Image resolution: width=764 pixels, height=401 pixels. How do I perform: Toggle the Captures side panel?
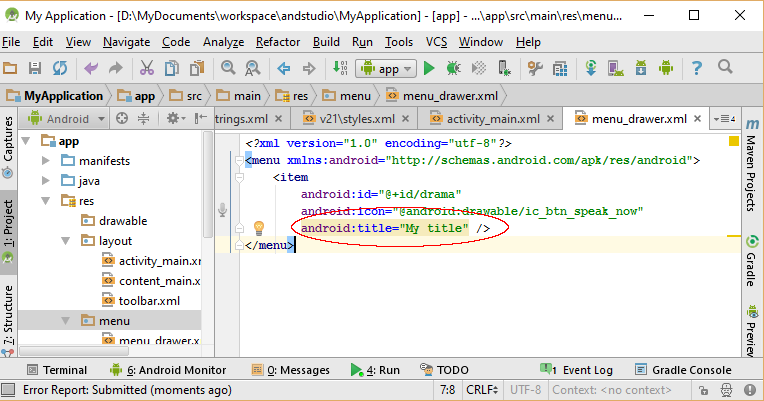8,146
